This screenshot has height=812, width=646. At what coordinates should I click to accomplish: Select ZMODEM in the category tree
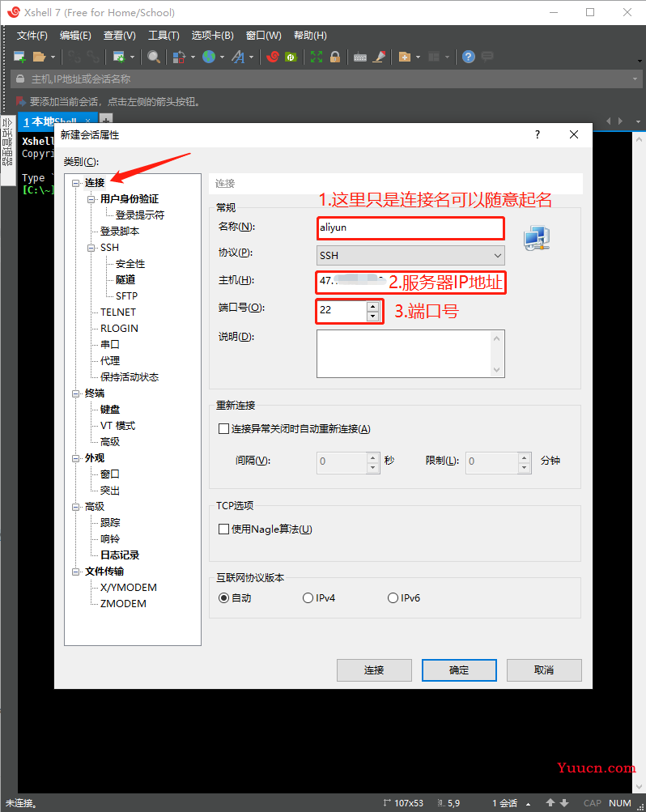tap(123, 603)
